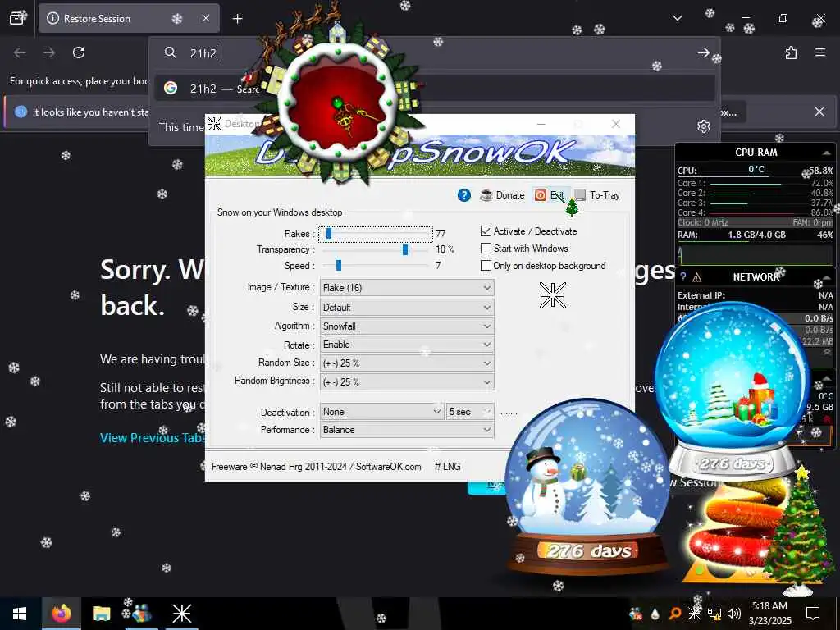The image size is (840, 630).
Task: Open the Performance dropdown showing Balance
Action: point(407,430)
